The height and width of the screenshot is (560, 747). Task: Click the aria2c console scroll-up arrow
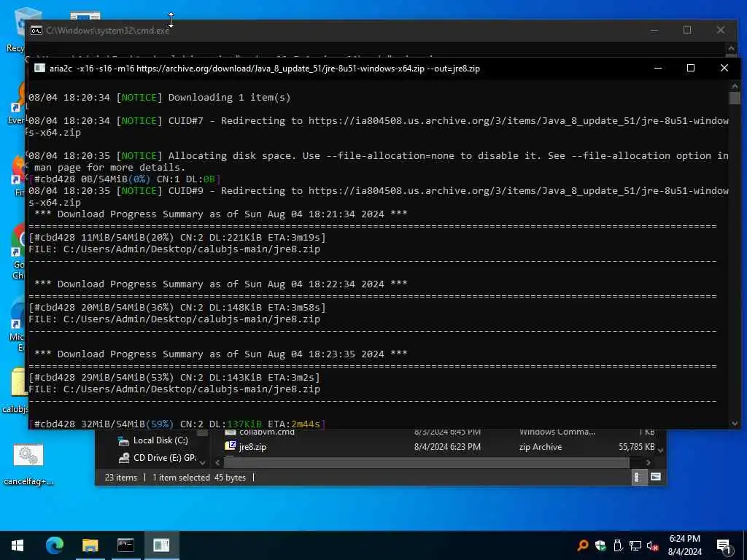tap(735, 86)
